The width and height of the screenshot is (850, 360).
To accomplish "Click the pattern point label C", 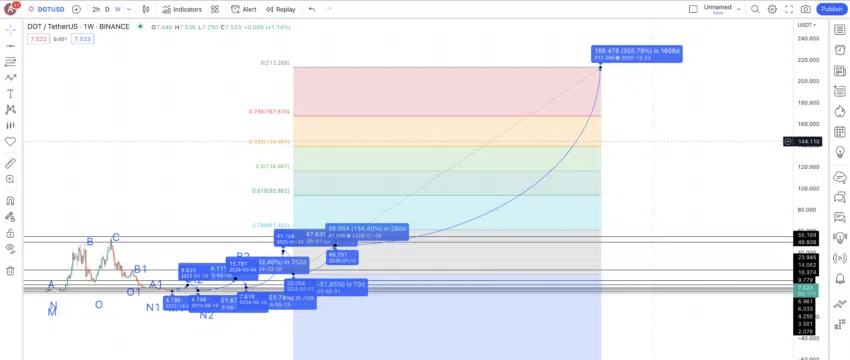I will point(116,238).
